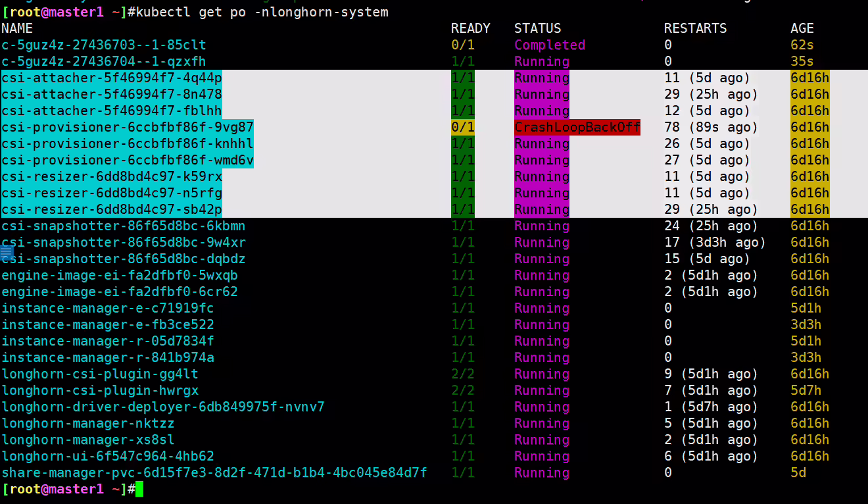Click restart count 9 (5d1h ago)
Screen dimensions: 868x504
[711, 374]
